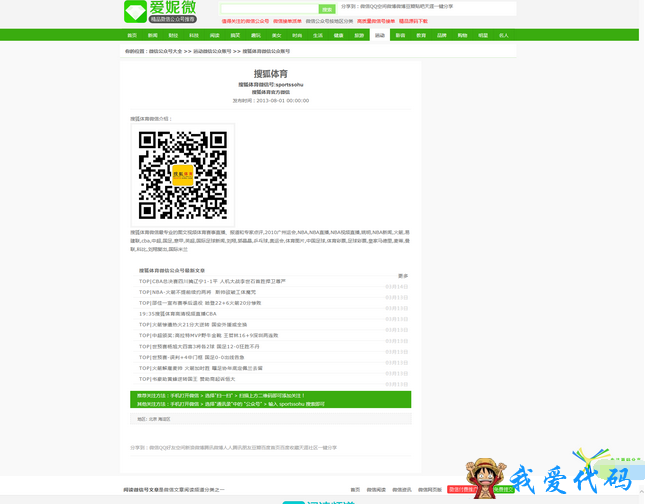649x504 pixels.
Task: Click 更多 beside the latest articles list
Action: (x=403, y=276)
